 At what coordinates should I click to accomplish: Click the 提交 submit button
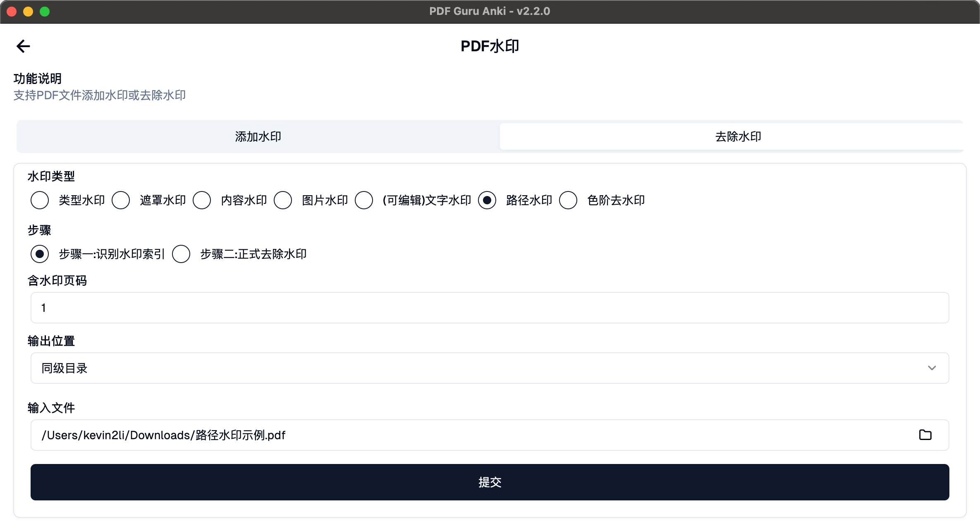click(x=490, y=482)
